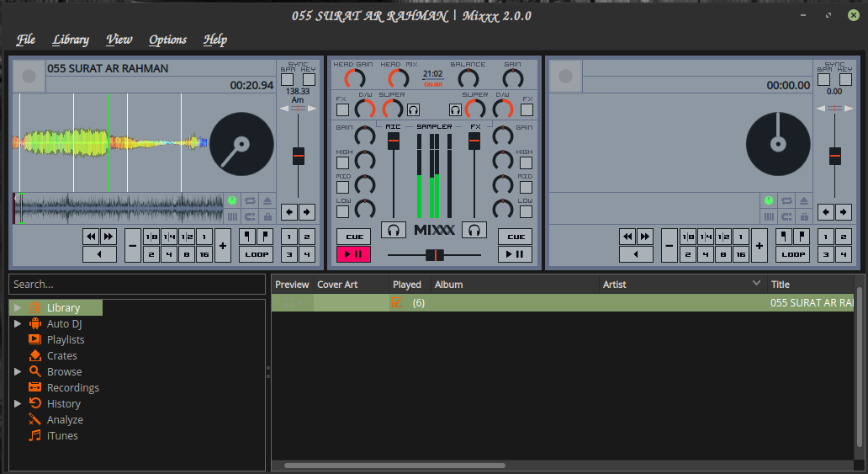This screenshot has height=474, width=868.
Task: Nudge left deck pitch up with right arrow
Action: click(307, 212)
